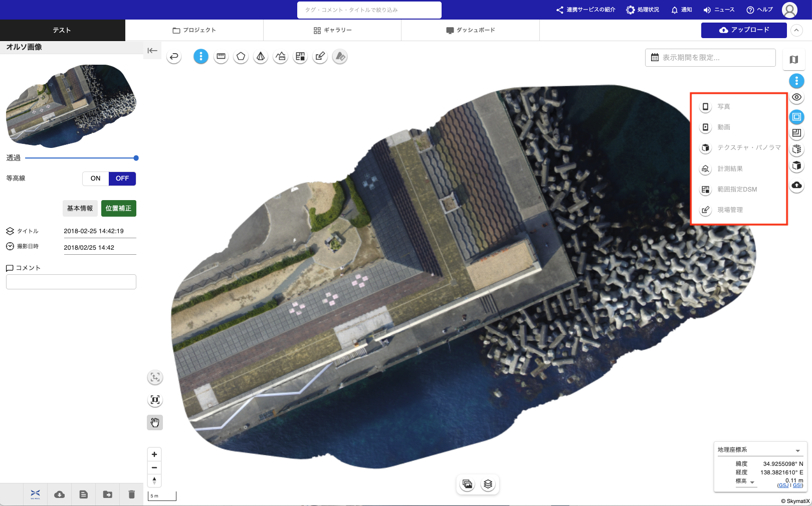Image resolution: width=812 pixels, height=506 pixels.
Task: Click the layers stack icon
Action: (488, 484)
